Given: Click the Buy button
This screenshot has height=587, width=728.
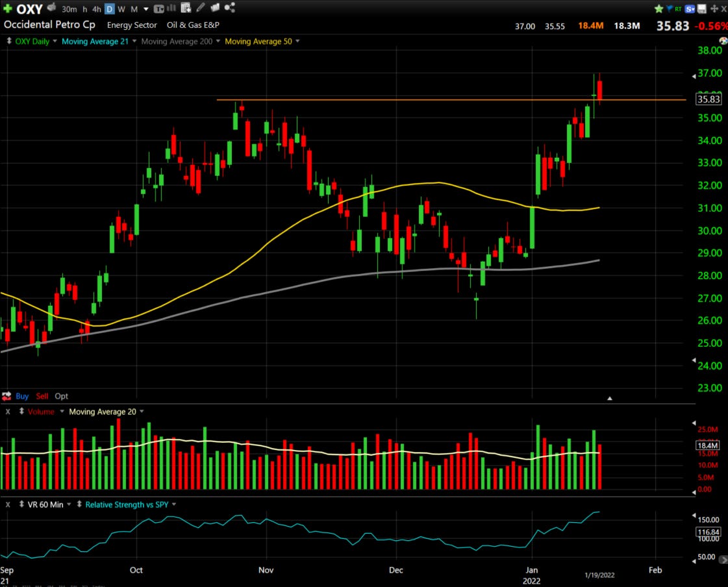Looking at the screenshot, I should (x=22, y=396).
